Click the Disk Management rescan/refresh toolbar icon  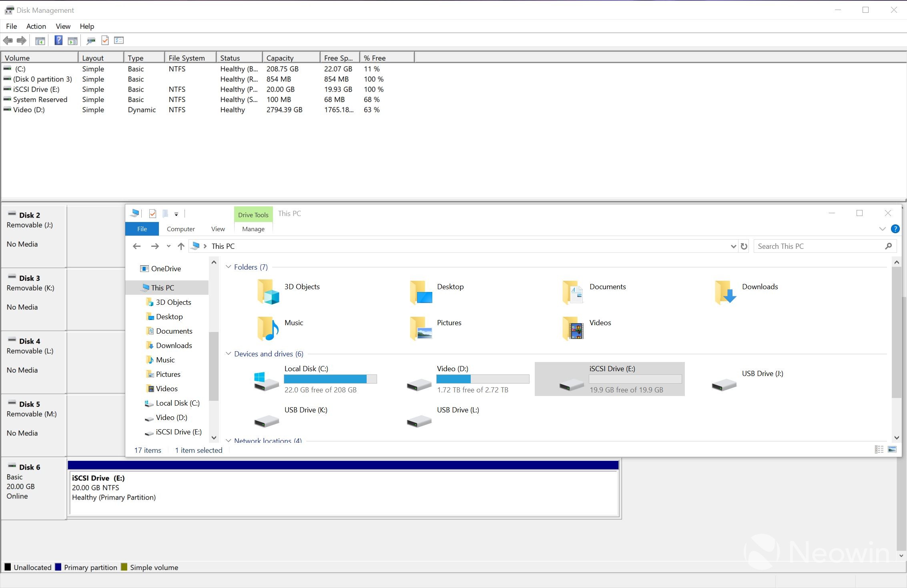point(91,40)
